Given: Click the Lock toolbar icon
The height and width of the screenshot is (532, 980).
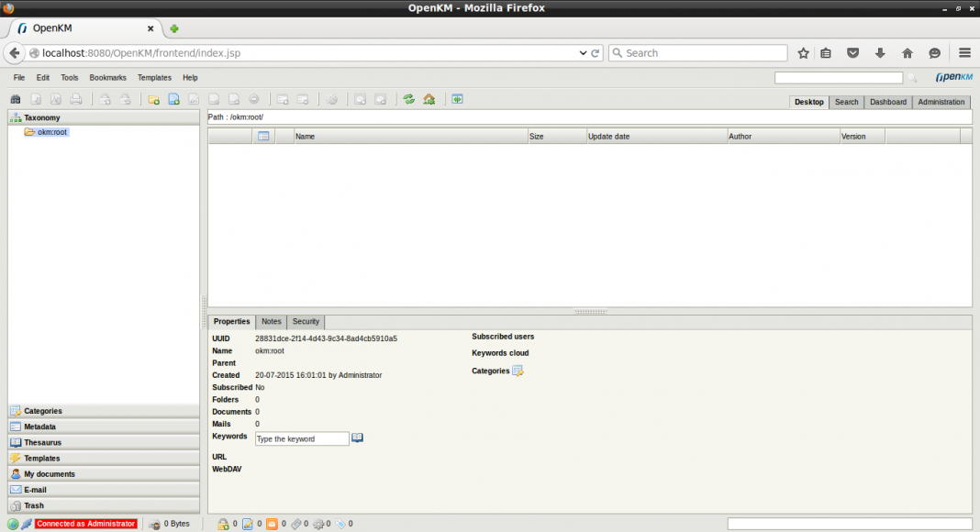Looking at the screenshot, I should (105, 99).
